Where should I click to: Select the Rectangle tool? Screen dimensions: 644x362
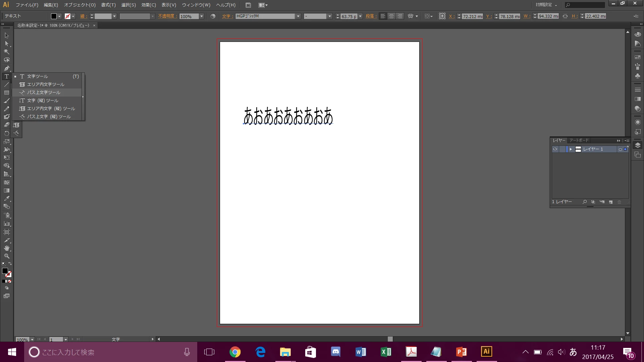point(6,93)
